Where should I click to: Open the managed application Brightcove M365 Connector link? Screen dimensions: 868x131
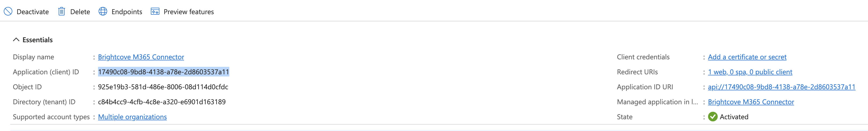click(x=751, y=102)
